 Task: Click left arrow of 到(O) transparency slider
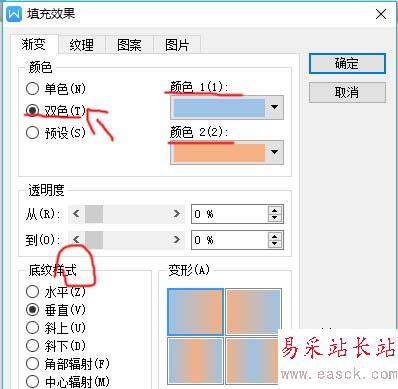[x=76, y=240]
